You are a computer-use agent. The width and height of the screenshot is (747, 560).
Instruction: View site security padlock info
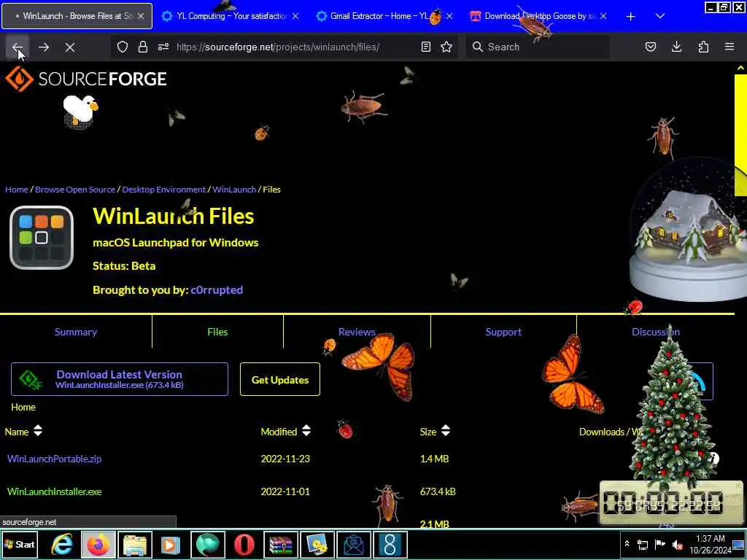142,47
